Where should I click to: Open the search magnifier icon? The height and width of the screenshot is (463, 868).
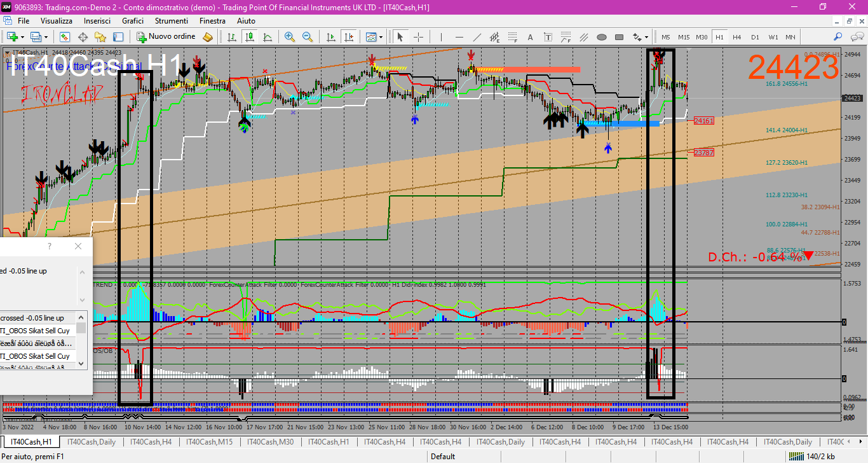point(838,37)
